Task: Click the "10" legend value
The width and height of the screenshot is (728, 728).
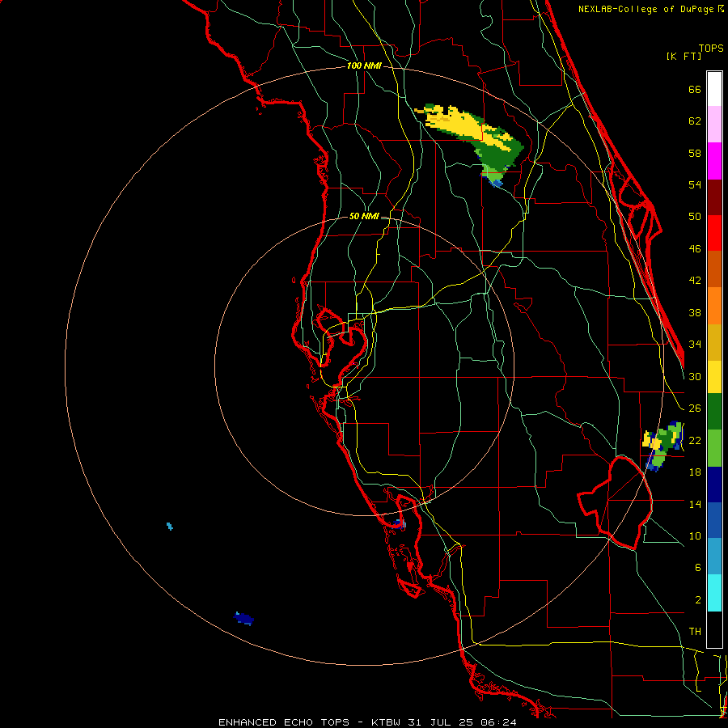Action: (x=695, y=536)
